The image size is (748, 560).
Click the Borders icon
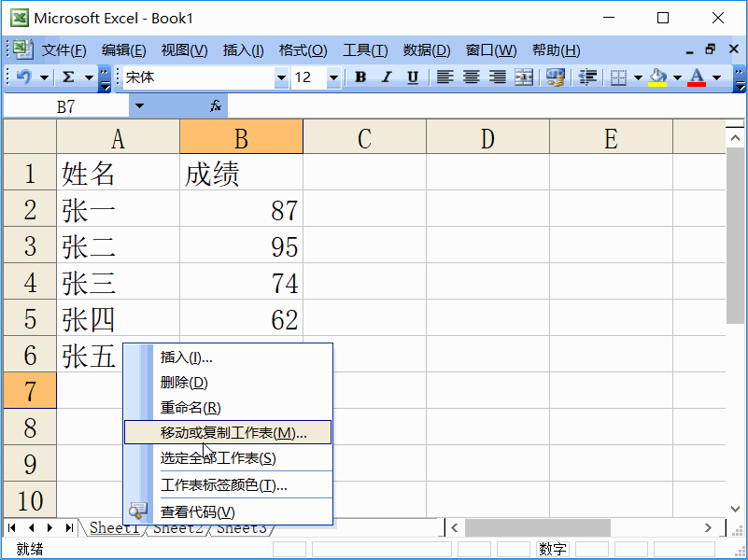[x=618, y=77]
